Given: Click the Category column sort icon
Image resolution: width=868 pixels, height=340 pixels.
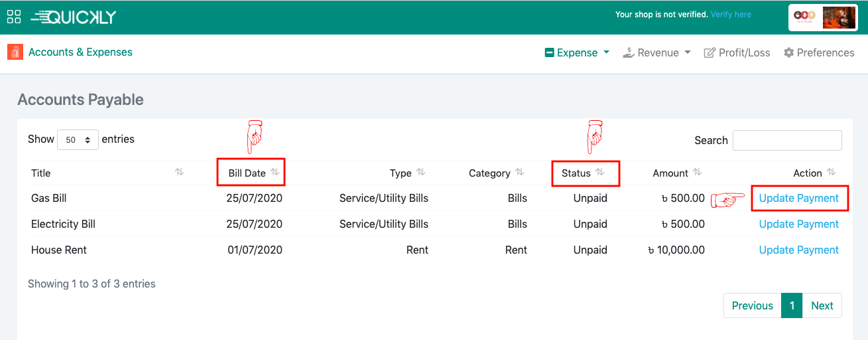Looking at the screenshot, I should (520, 173).
